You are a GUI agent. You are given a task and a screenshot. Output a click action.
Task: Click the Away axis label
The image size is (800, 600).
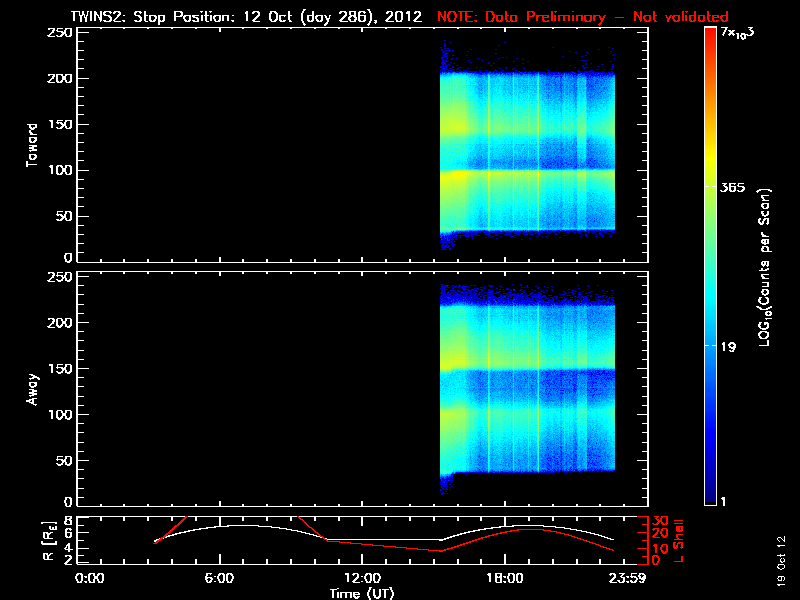(32, 389)
